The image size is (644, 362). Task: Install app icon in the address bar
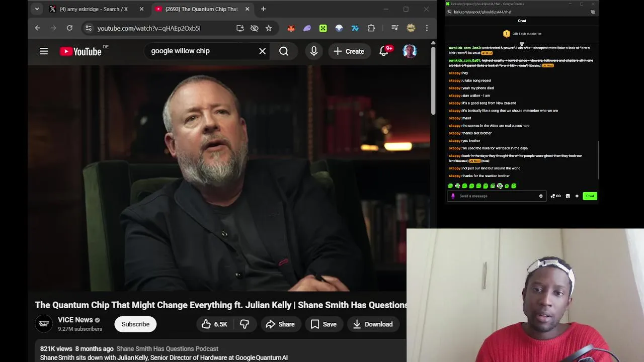pyautogui.click(x=240, y=28)
